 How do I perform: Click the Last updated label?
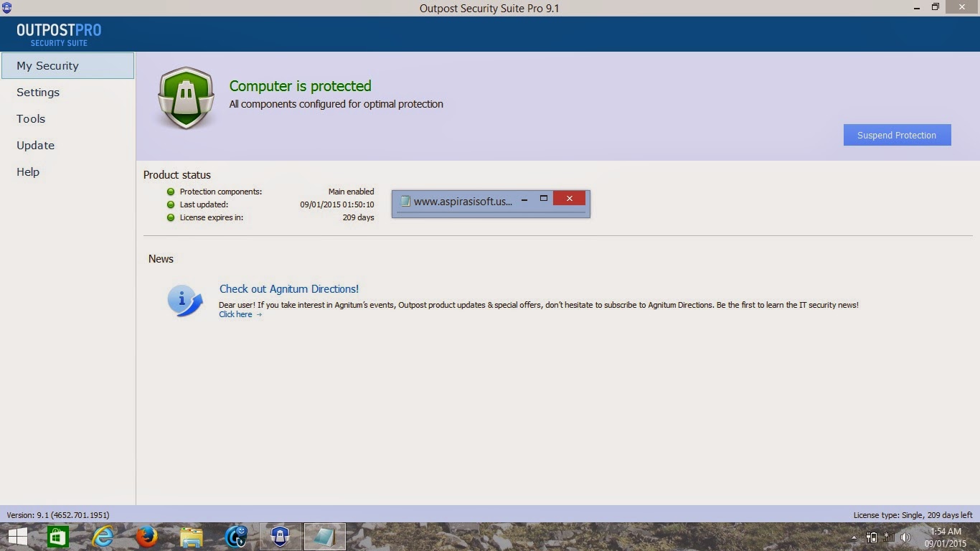[204, 204]
